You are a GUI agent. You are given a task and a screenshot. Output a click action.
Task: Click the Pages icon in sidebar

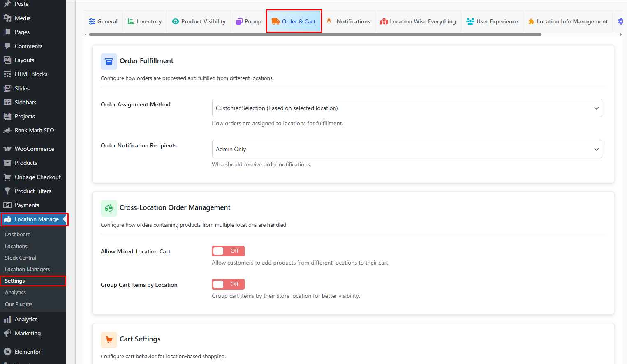click(x=7, y=32)
